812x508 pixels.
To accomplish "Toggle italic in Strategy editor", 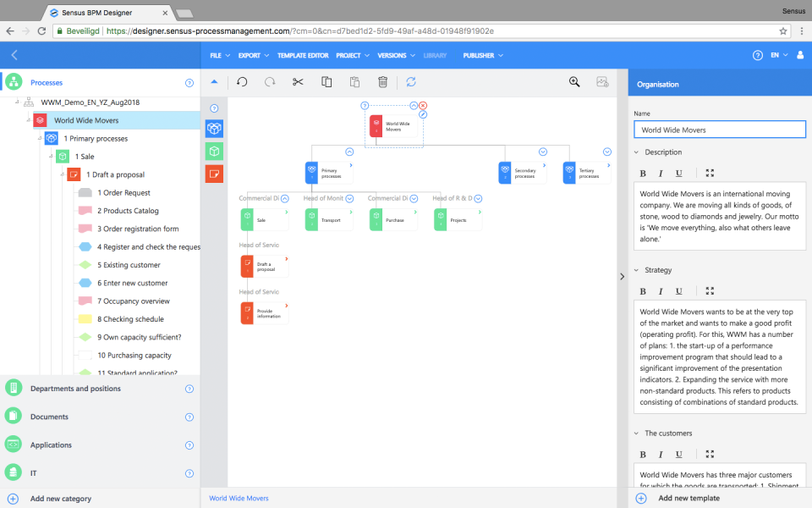I will (661, 291).
